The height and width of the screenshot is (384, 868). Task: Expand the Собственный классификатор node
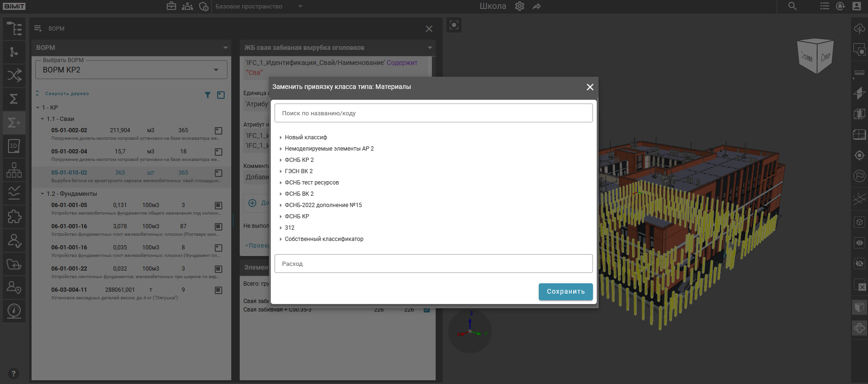point(281,239)
